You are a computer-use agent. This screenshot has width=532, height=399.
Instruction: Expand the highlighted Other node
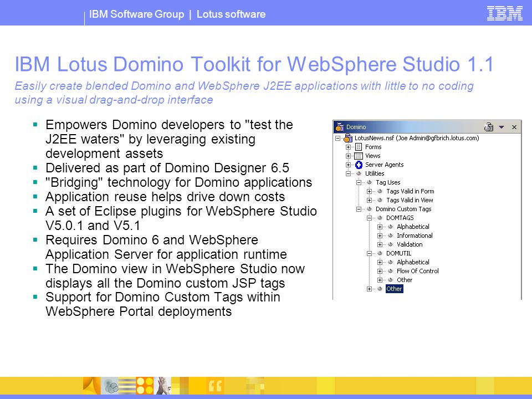(x=369, y=289)
